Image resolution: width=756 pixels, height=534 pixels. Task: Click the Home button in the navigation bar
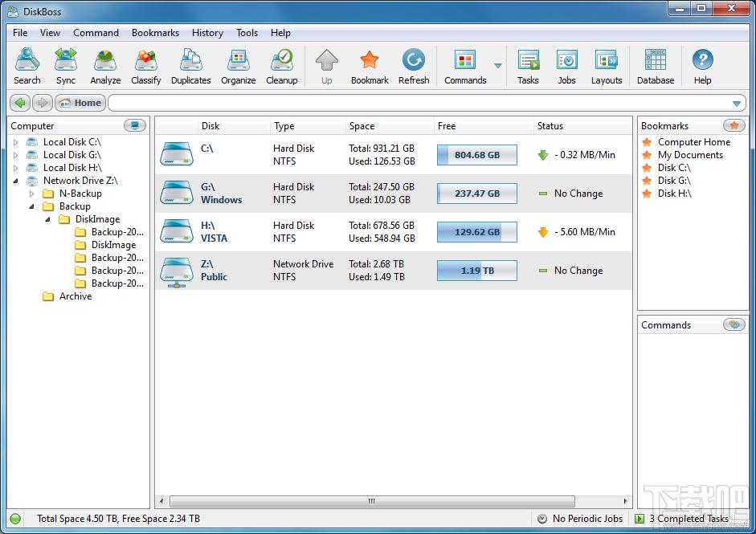click(80, 103)
